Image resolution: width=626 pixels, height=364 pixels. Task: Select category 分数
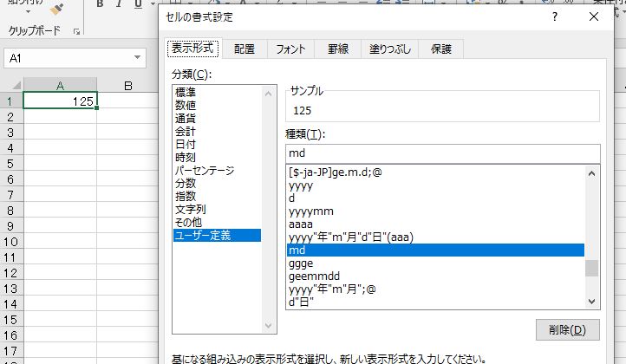[x=217, y=183]
